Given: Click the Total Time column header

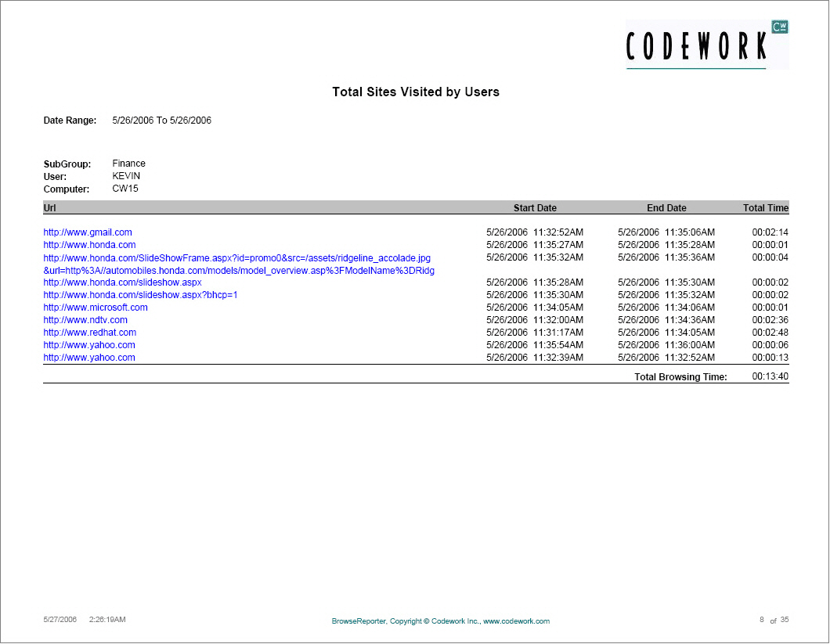Looking at the screenshot, I should coord(765,208).
